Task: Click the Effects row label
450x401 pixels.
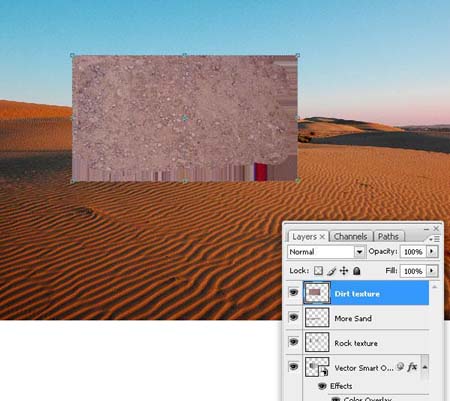Action: [341, 386]
